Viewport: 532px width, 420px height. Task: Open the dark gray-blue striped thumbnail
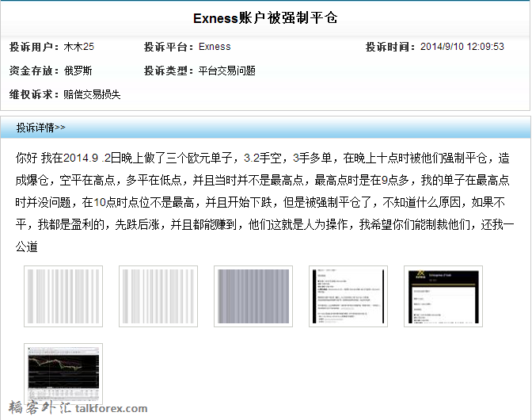pos(253,296)
